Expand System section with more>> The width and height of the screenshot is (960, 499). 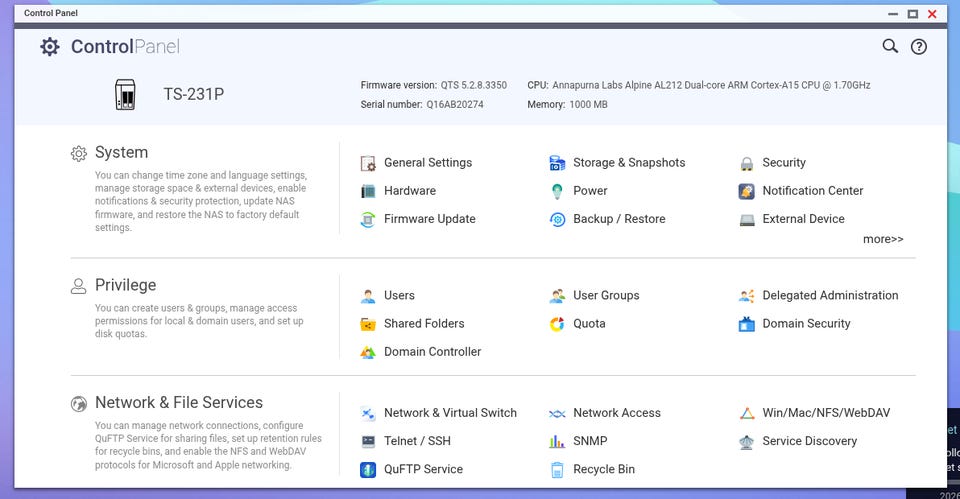[x=883, y=240]
